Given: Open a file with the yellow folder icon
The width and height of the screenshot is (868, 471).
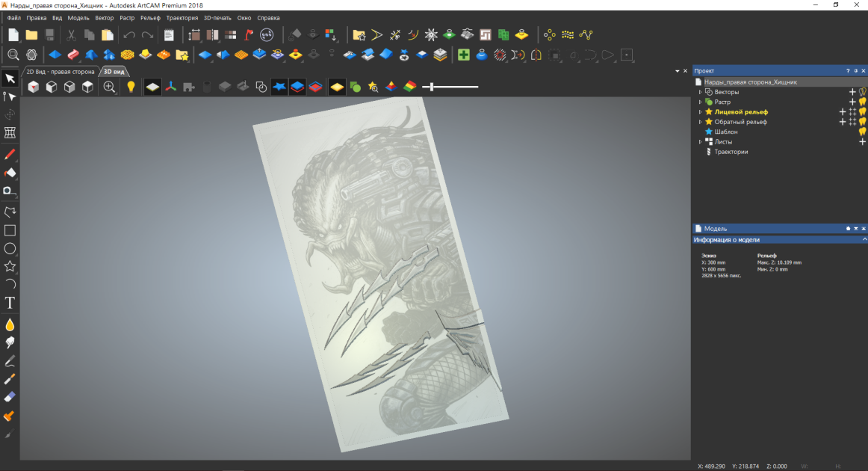Looking at the screenshot, I should pos(31,35).
